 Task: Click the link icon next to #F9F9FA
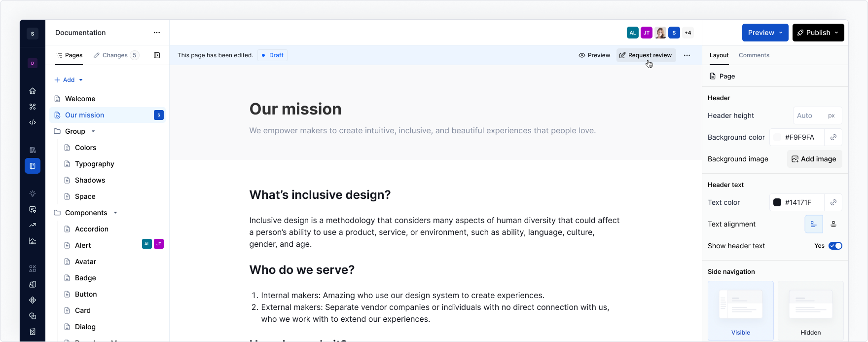point(833,137)
